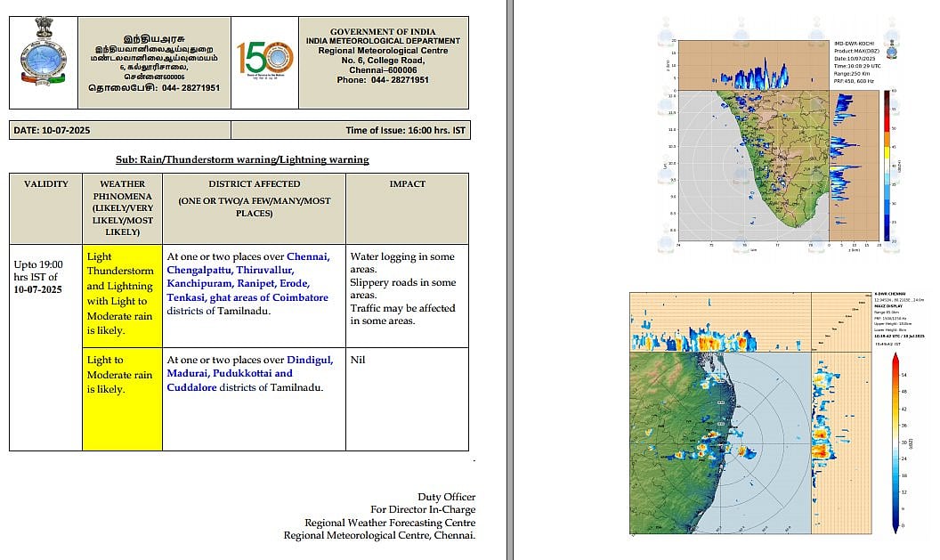This screenshot has height=560, width=940.
Task: Select the yellow Light to Moderate rain cell
Action: (122, 375)
